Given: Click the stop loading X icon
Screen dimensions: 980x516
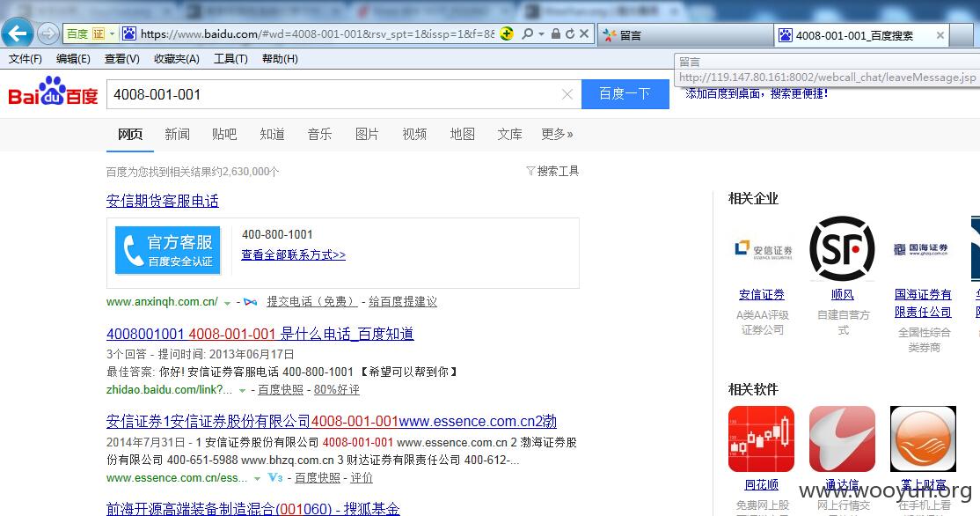Looking at the screenshot, I should click(584, 33).
